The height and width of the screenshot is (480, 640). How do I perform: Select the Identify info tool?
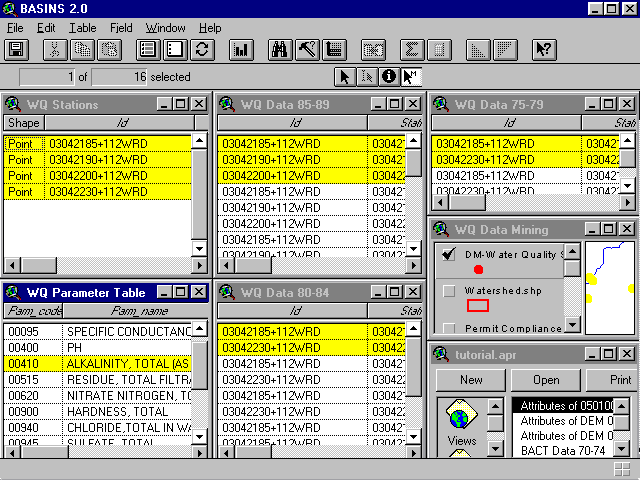(389, 77)
